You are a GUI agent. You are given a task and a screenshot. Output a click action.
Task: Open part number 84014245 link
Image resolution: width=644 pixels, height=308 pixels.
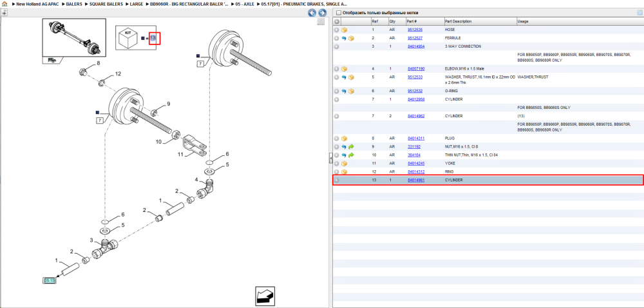tap(416, 164)
